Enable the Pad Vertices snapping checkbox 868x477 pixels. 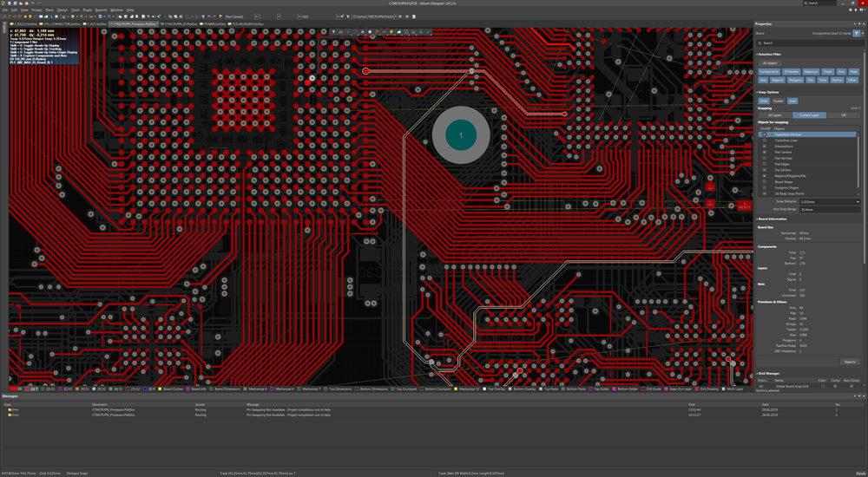point(764,158)
